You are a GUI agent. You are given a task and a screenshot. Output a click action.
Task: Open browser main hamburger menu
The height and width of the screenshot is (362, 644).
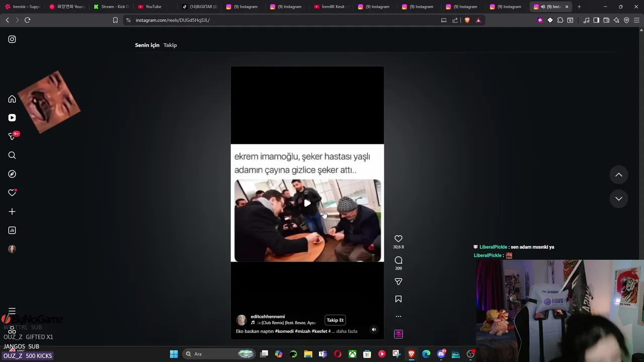pyautogui.click(x=637, y=20)
